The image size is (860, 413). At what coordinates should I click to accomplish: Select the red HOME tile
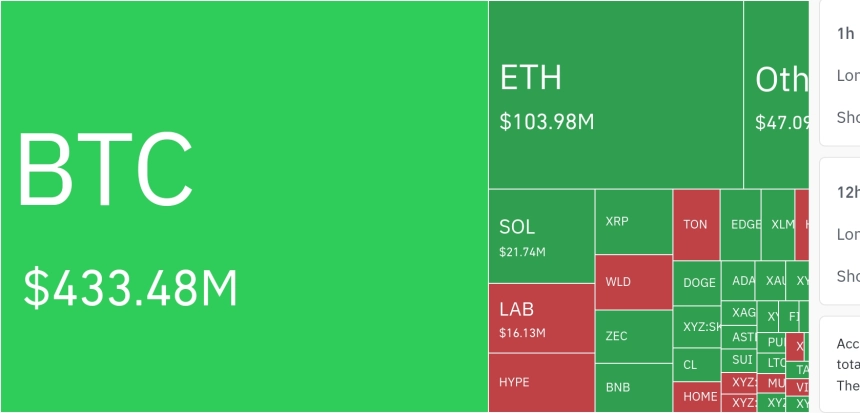coord(697,397)
